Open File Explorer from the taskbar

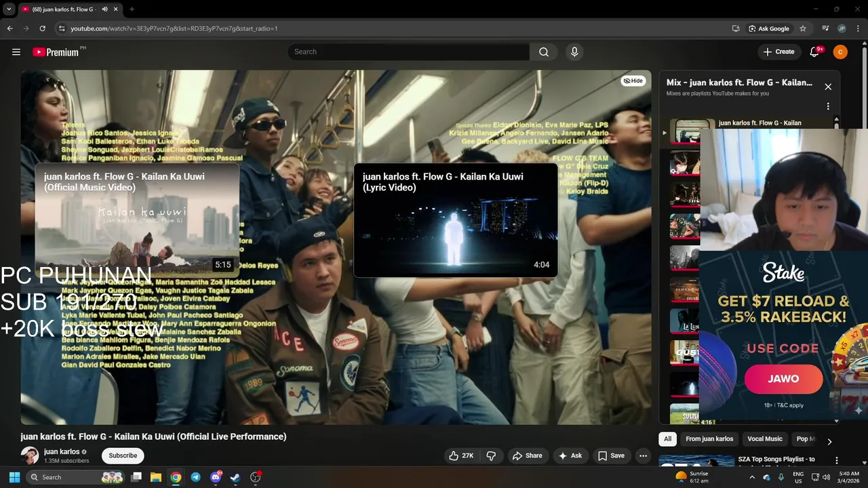click(155, 477)
